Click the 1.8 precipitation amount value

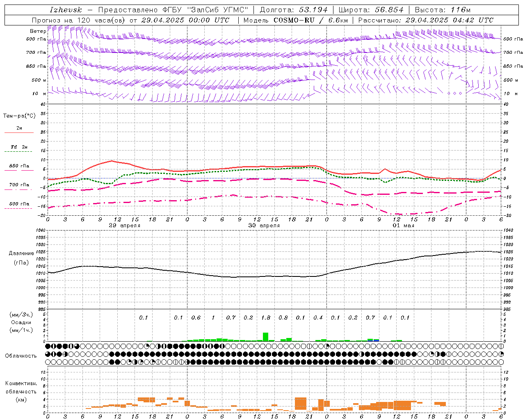266,318
